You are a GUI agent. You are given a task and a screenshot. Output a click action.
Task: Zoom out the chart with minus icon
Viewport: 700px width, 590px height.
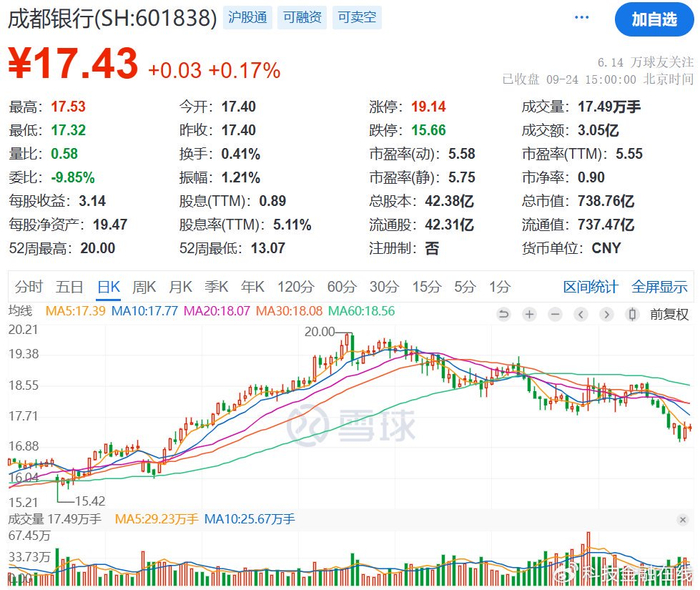click(x=554, y=314)
